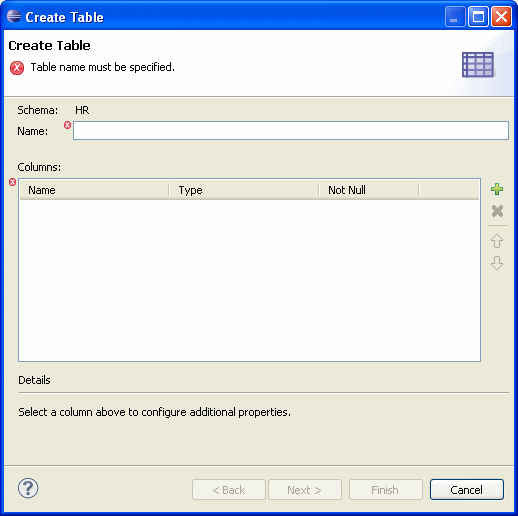Click the Cancel button
The height and width of the screenshot is (516, 518).
coord(467,490)
